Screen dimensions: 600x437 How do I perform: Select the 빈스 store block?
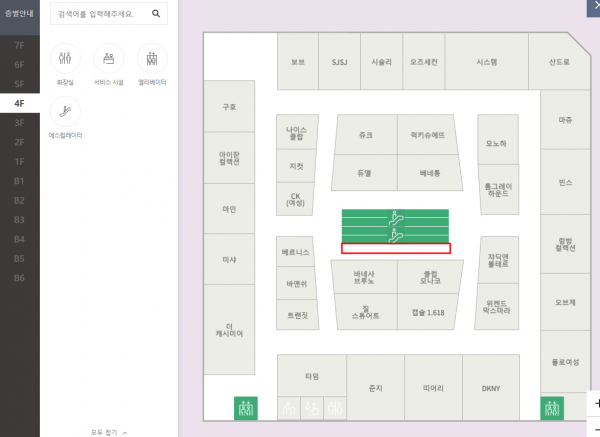coord(565,182)
